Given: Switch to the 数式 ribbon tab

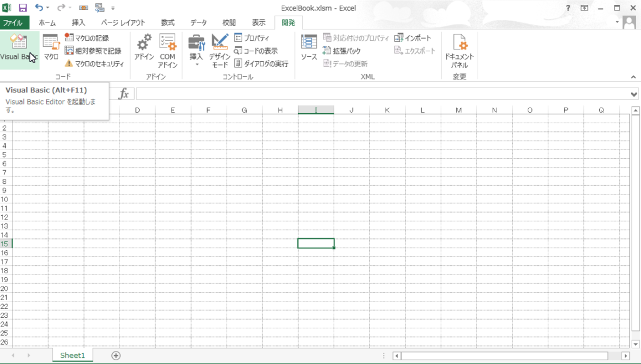Looking at the screenshot, I should pyautogui.click(x=167, y=22).
